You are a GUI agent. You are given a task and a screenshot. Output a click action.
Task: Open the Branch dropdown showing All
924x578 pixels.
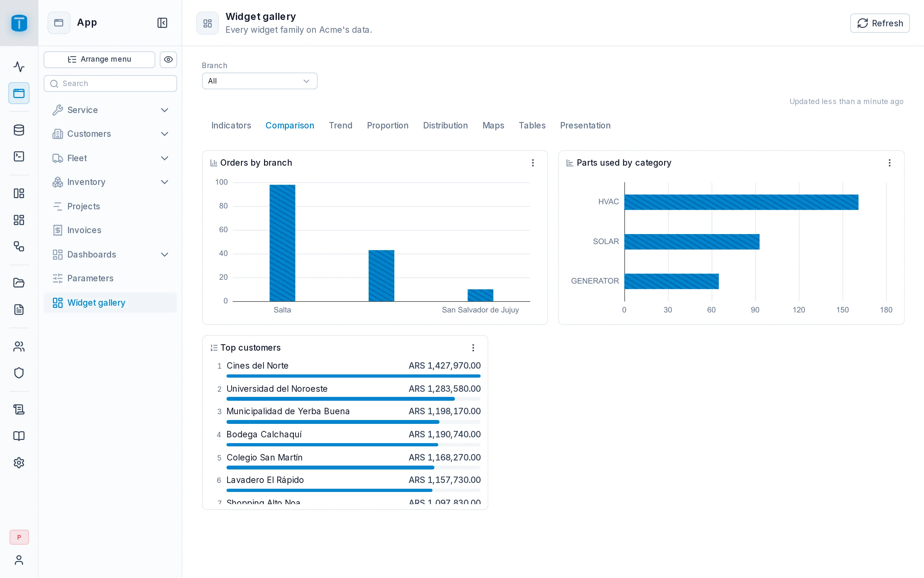[260, 81]
